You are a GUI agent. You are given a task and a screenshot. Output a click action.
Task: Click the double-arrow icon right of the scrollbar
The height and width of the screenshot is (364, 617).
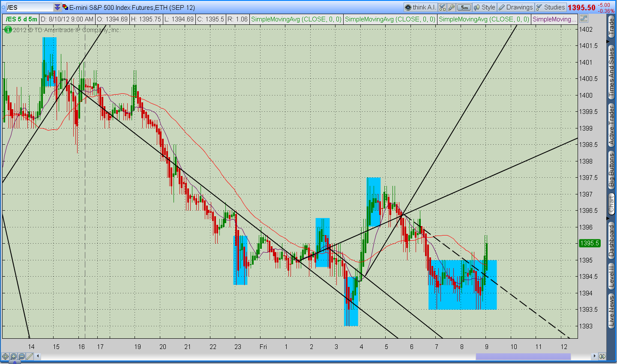pyautogui.click(x=602, y=356)
